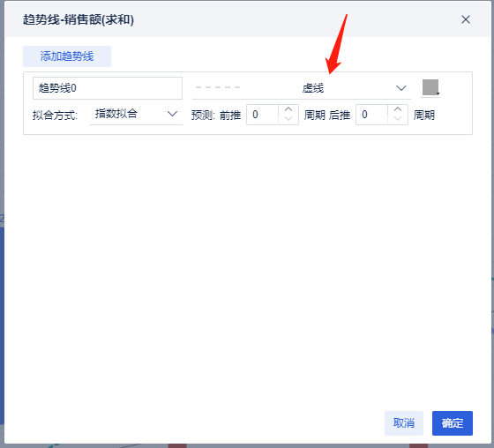Screen dimensions: 494x448
Task: Open the gray trendline color swatch
Action: click(x=430, y=87)
